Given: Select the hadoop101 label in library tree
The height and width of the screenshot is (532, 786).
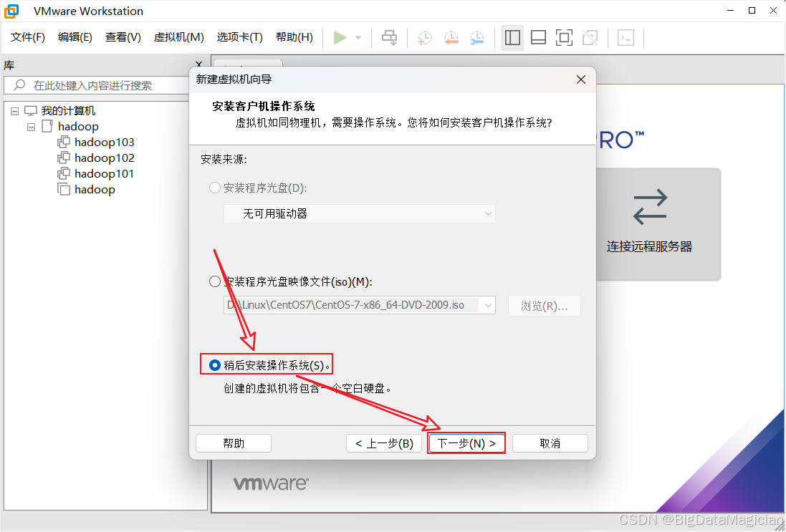Looking at the screenshot, I should pyautogui.click(x=105, y=174).
